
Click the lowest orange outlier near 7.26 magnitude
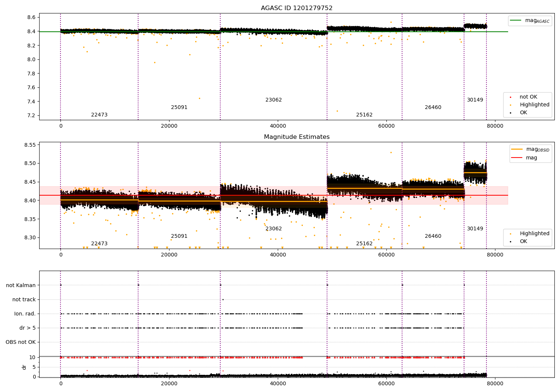point(337,111)
